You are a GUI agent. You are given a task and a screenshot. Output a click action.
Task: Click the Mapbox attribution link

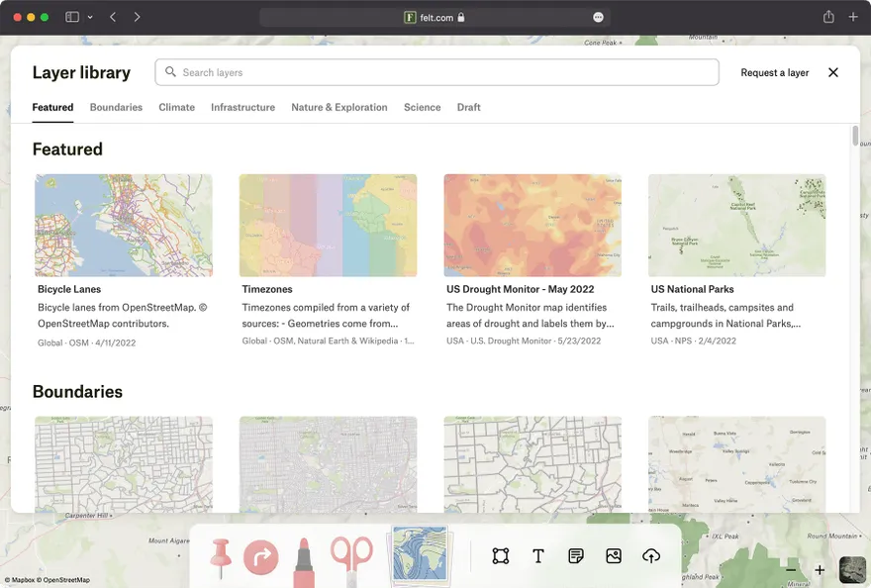[x=20, y=580]
